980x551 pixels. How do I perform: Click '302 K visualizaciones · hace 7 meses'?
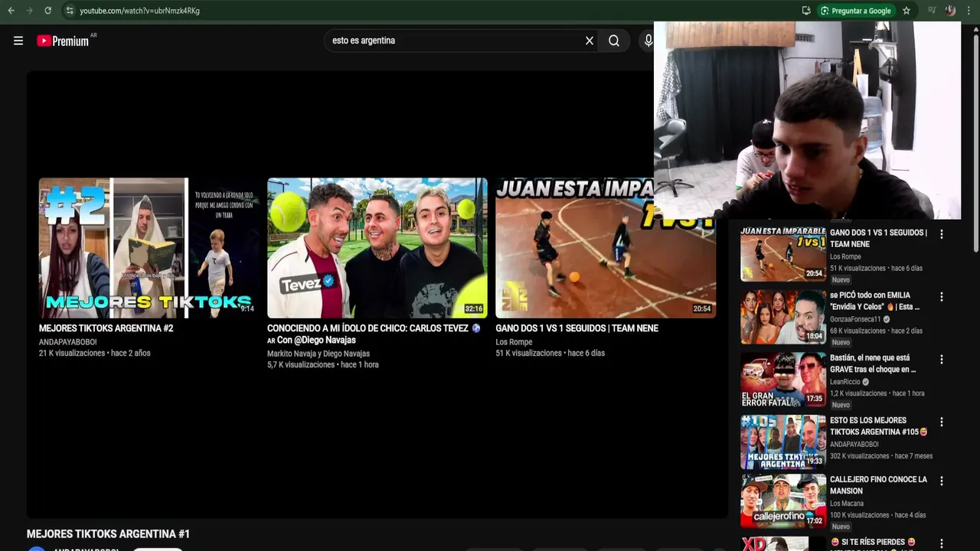tap(881, 456)
